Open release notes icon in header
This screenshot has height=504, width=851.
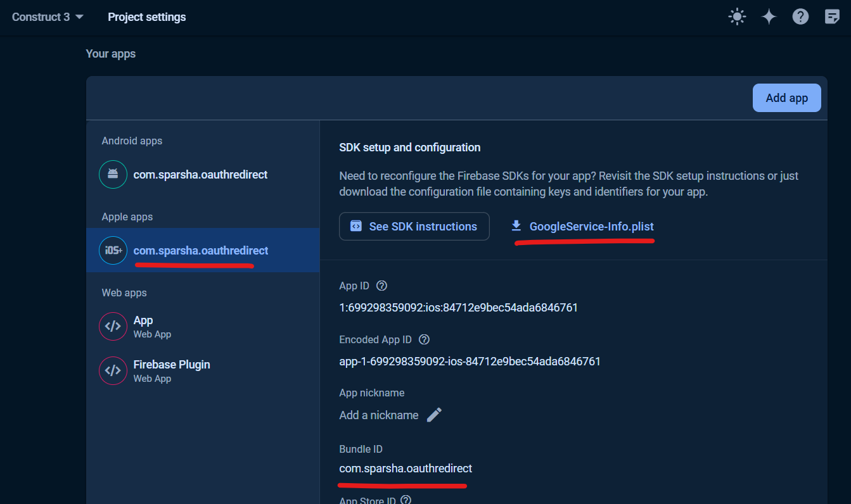tap(832, 17)
